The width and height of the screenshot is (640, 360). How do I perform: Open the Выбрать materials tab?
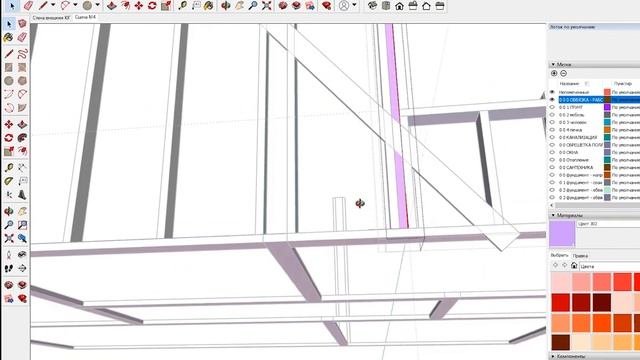click(560, 256)
